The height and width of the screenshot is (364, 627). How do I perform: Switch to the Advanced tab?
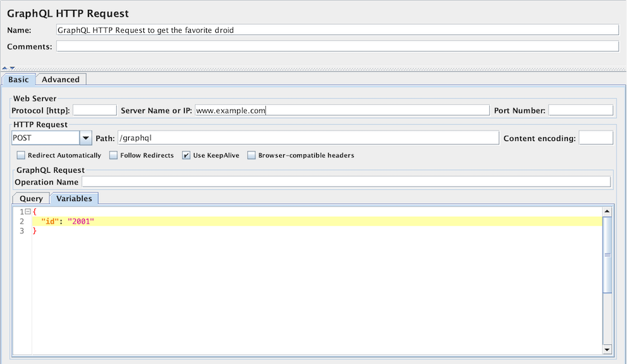(x=61, y=80)
